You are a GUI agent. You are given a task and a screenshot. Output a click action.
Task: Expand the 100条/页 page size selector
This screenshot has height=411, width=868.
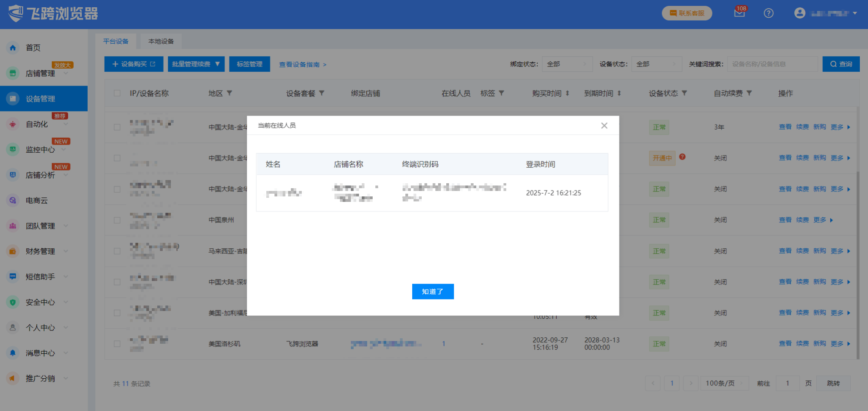point(724,383)
